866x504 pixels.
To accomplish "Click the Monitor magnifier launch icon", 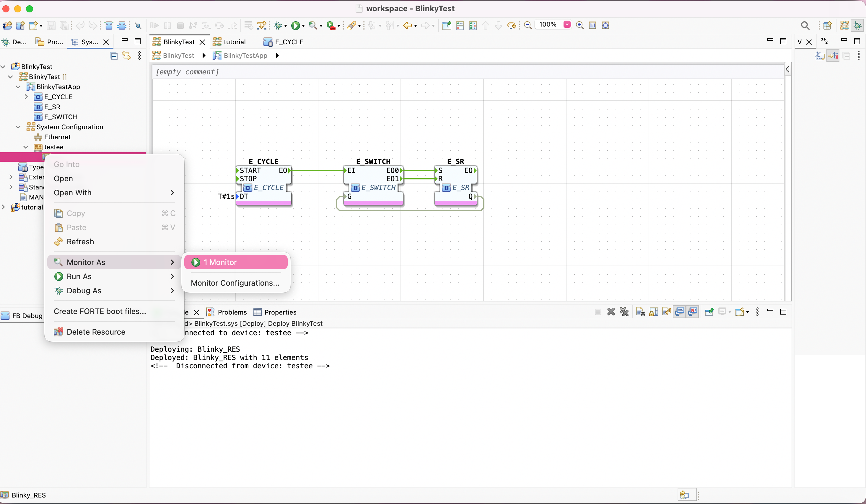I will click(312, 25).
